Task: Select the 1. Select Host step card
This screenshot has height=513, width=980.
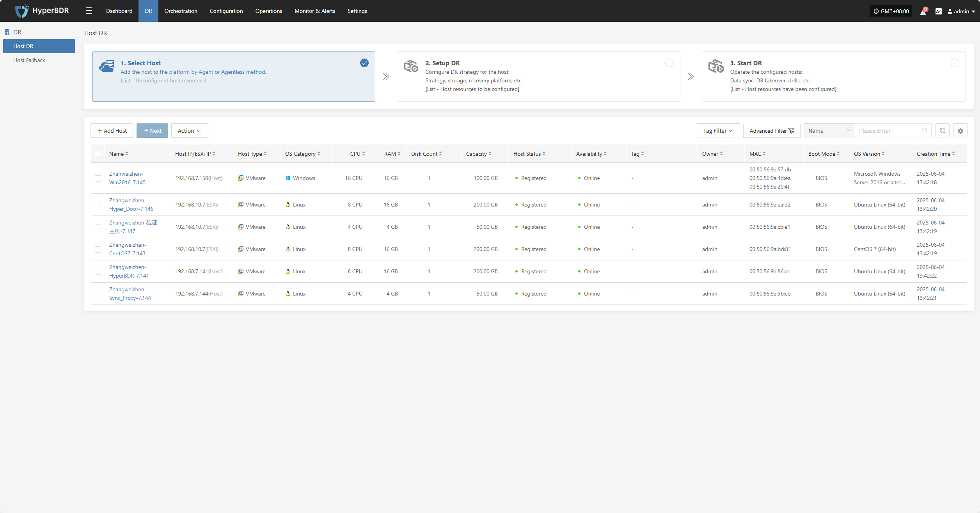Action: pos(234,77)
